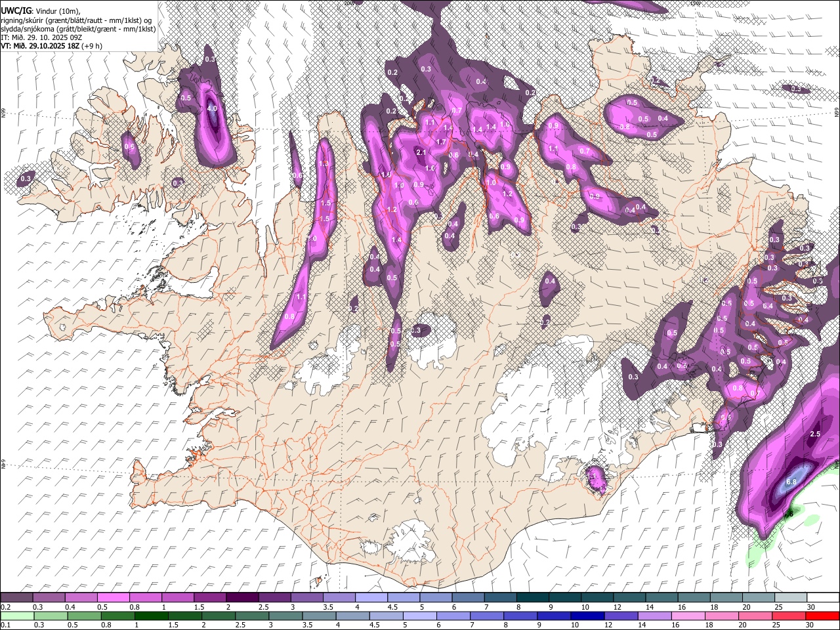Click the 2.5 value on the map offshore southeast

[x=815, y=434]
